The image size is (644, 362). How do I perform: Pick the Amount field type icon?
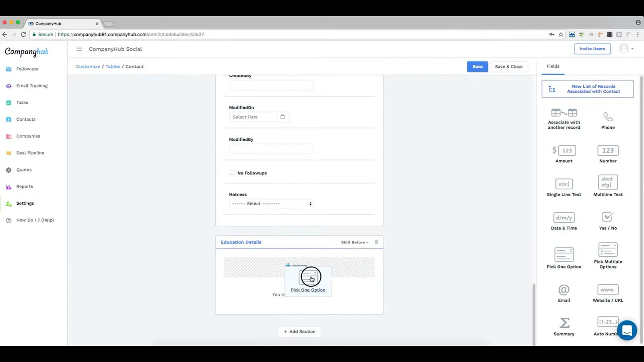(x=564, y=150)
